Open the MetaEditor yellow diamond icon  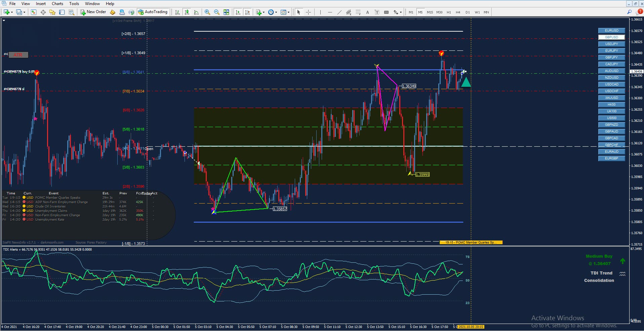coord(113,12)
